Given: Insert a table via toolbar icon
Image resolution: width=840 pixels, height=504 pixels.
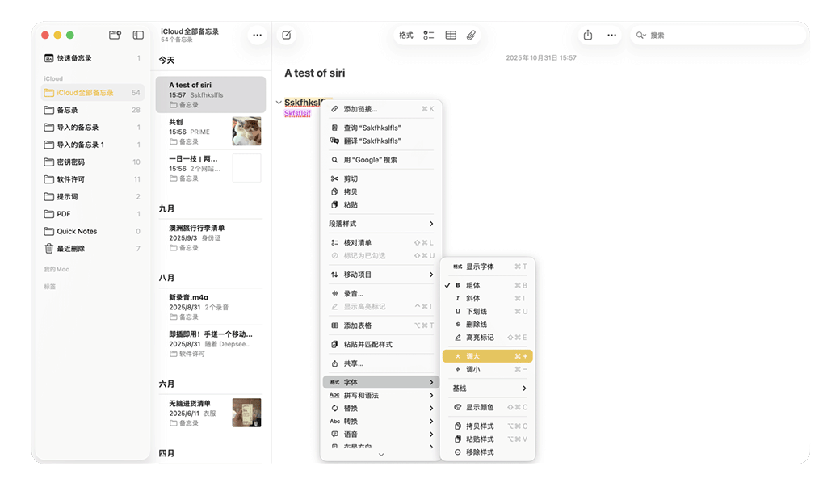Looking at the screenshot, I should tap(451, 36).
